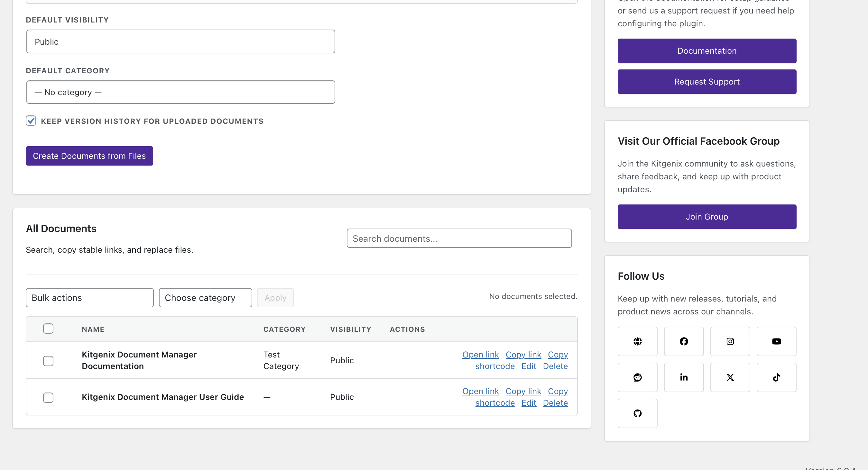Copy link for Document Manager User Guide
The width and height of the screenshot is (868, 470).
coord(523,392)
